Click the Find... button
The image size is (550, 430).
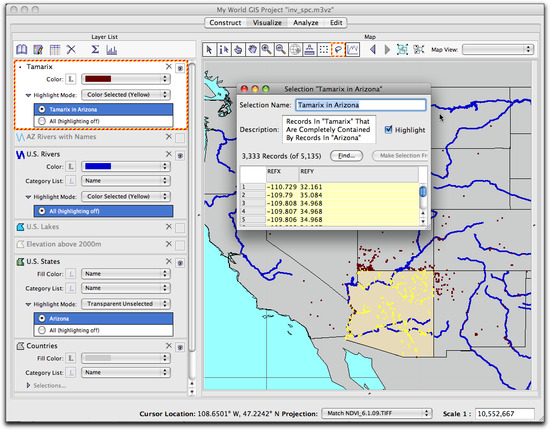point(346,156)
